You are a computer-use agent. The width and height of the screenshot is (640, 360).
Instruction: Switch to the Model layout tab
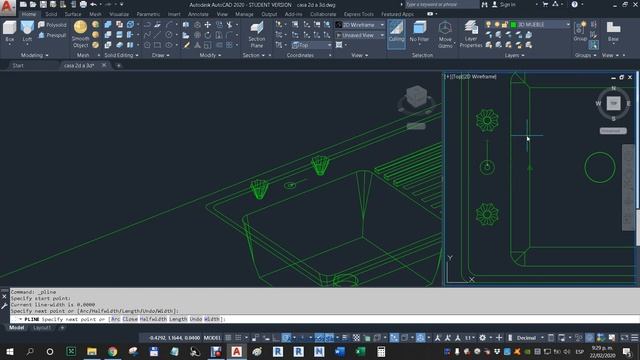click(16, 328)
